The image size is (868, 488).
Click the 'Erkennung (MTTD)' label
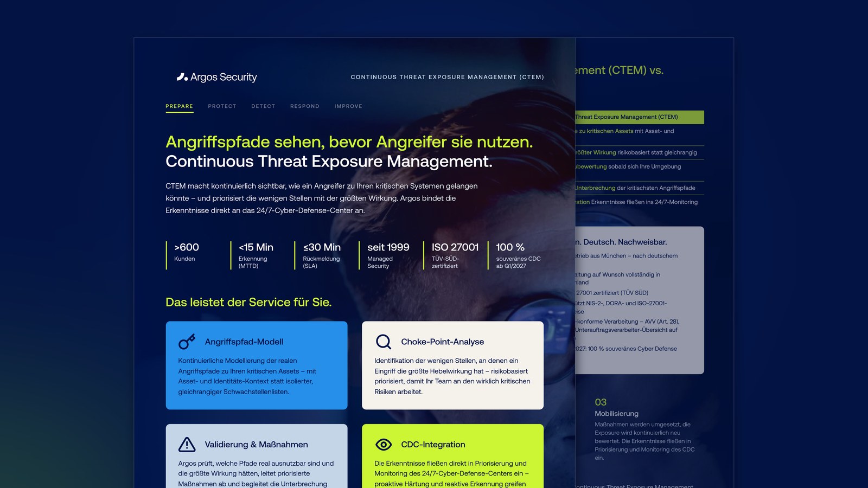click(253, 262)
